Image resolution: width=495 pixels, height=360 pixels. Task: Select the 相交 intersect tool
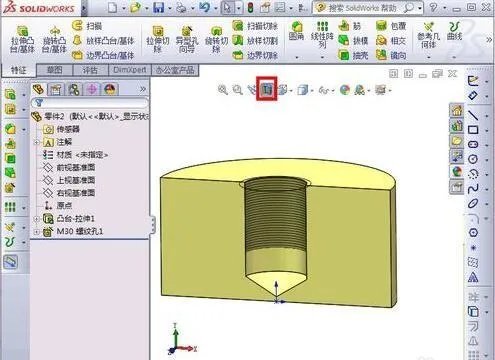tap(391, 41)
